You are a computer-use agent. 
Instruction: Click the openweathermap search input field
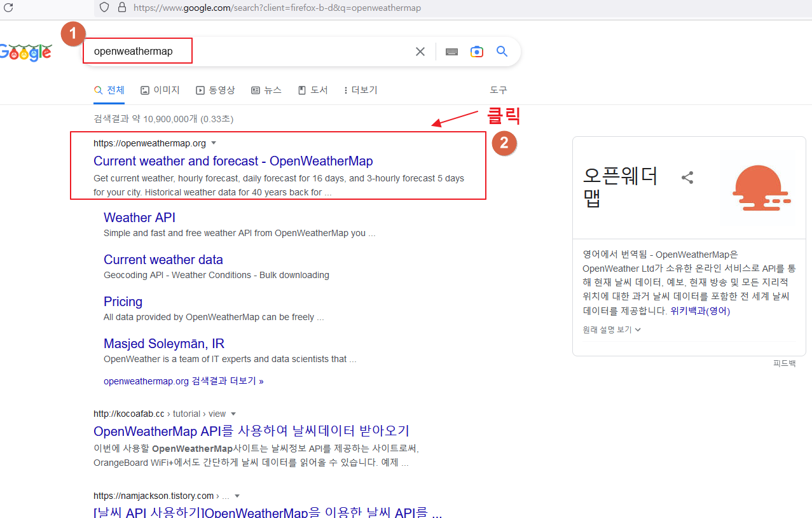(x=248, y=52)
